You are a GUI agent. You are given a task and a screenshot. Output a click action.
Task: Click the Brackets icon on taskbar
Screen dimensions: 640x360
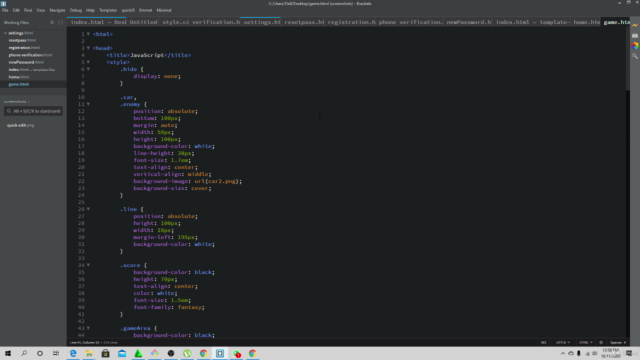coord(220,353)
